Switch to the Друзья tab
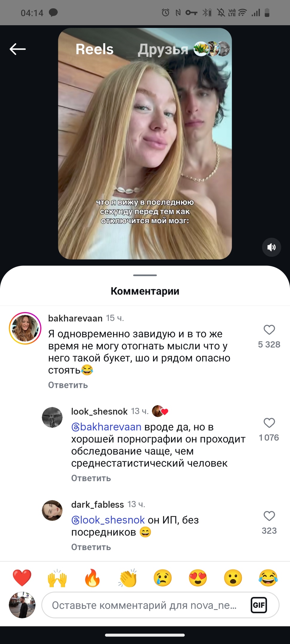This screenshot has height=644, width=290. pyautogui.click(x=163, y=50)
